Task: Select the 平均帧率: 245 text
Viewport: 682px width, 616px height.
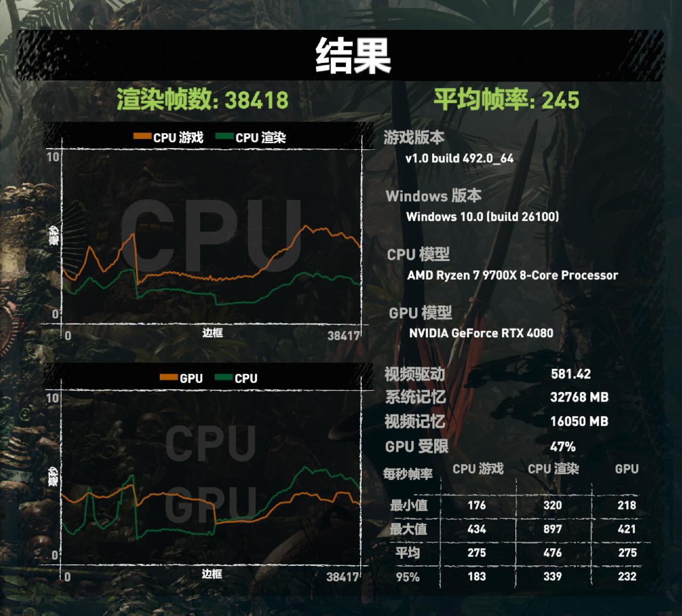Action: coord(506,100)
